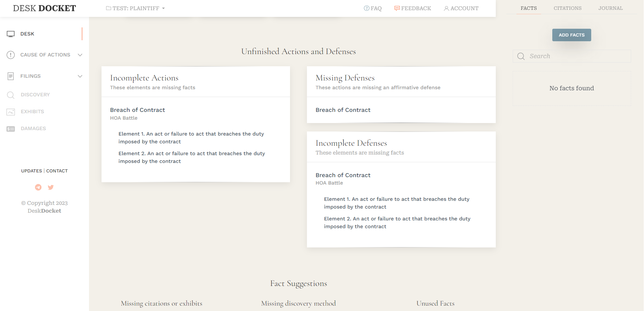Click the Desk Docket logo
This screenshot has height=311, width=644.
pyautogui.click(x=44, y=8)
